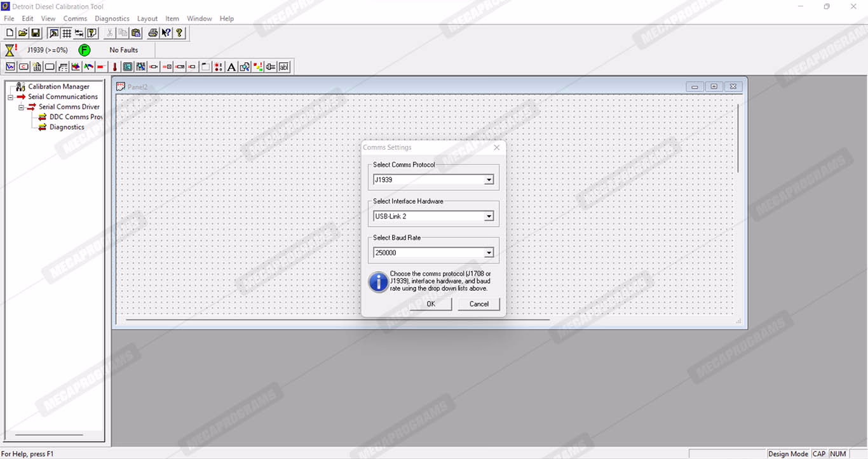Open the Select Baud Rate dropdown

(x=489, y=253)
